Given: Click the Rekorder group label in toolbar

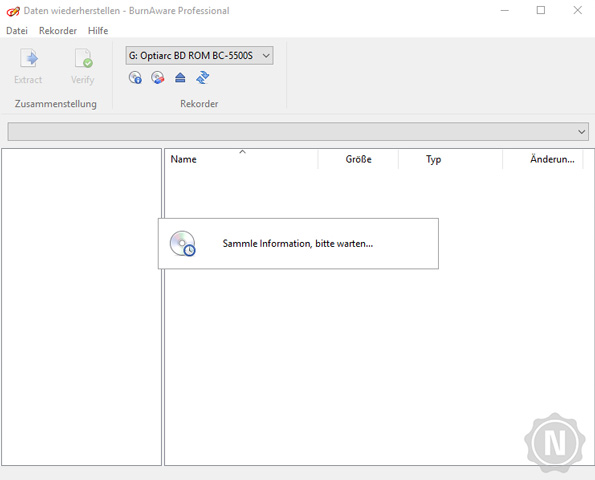Looking at the screenshot, I should [x=199, y=104].
